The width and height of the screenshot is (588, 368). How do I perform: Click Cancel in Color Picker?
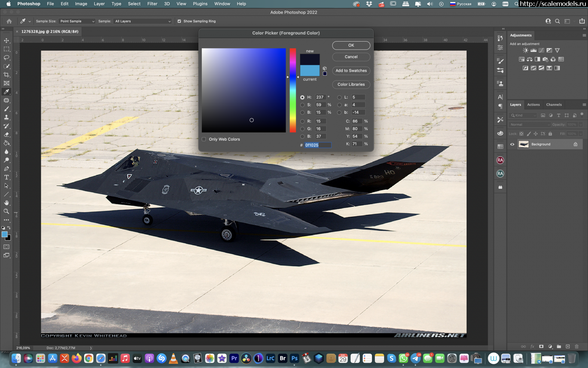(351, 57)
